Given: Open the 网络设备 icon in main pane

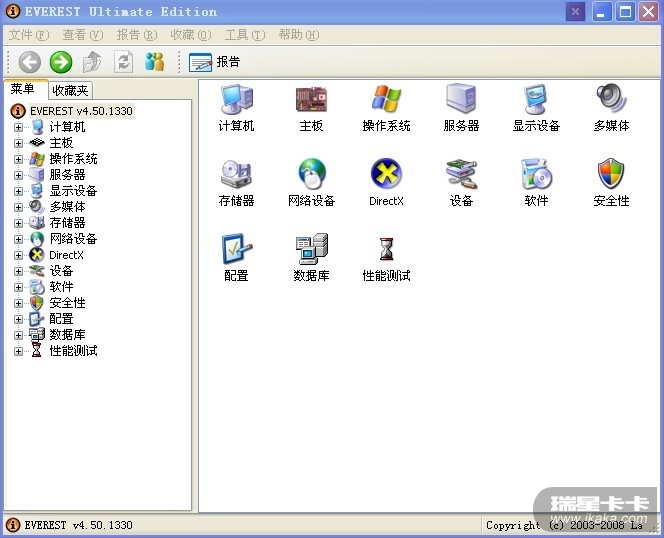Looking at the screenshot, I should [x=311, y=174].
